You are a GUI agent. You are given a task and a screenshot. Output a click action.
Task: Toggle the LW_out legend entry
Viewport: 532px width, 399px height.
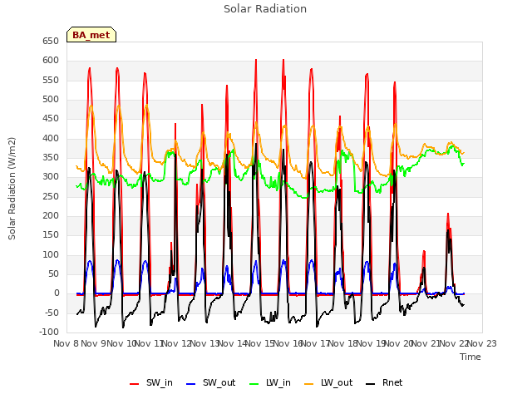(328, 382)
